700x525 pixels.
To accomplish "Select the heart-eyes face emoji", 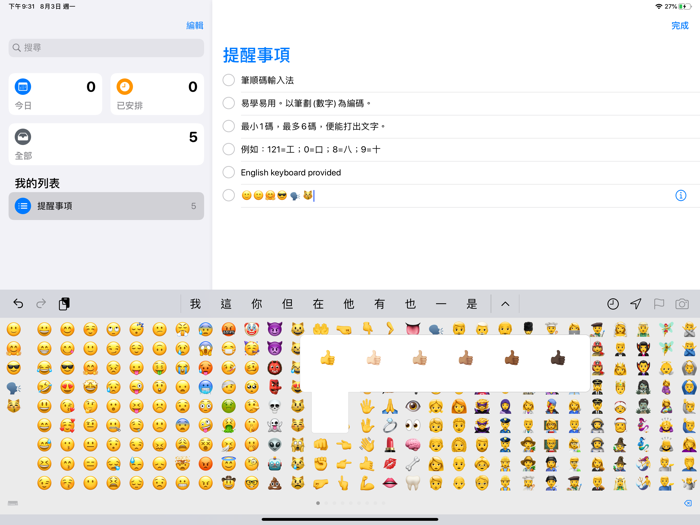I will click(67, 387).
